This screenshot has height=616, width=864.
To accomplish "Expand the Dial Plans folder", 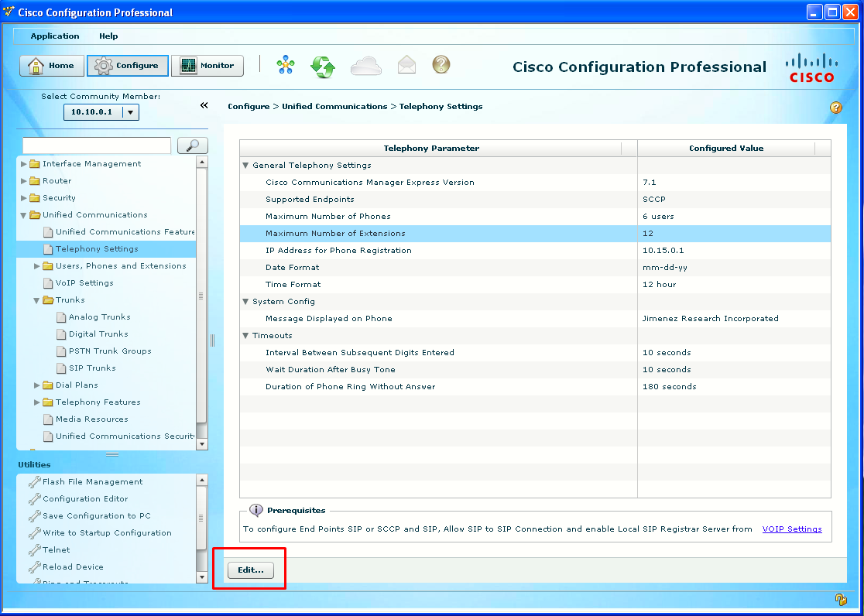I will [x=37, y=385].
